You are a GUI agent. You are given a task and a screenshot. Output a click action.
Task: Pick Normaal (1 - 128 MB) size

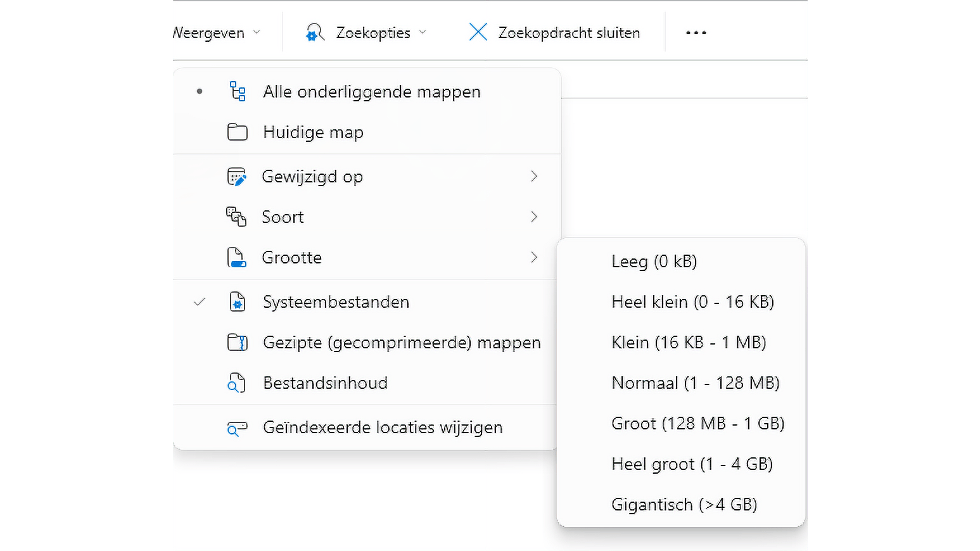point(695,383)
